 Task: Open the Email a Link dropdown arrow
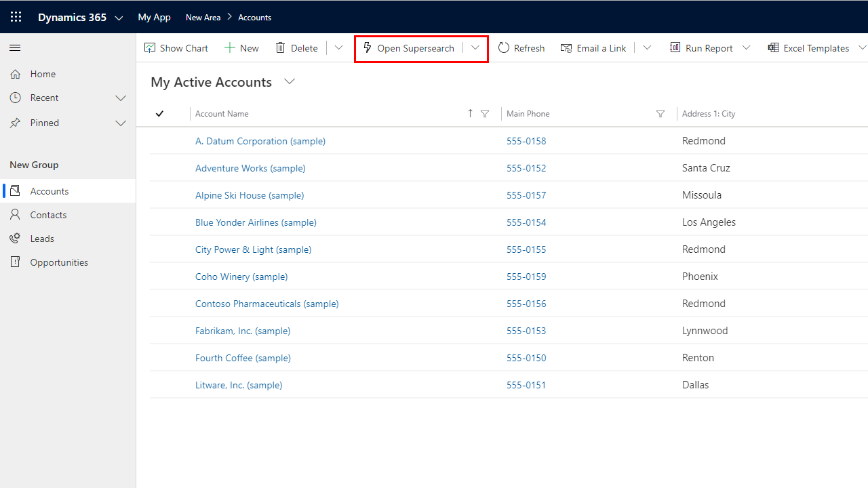tap(647, 48)
